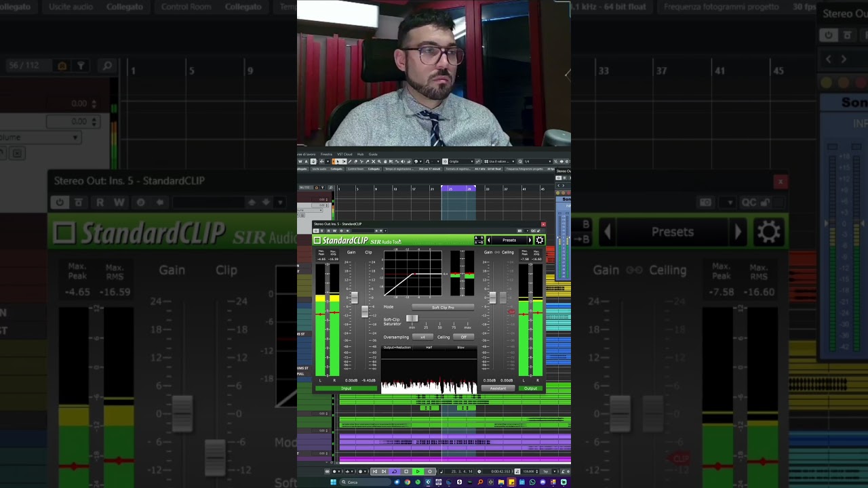868x488 pixels.
Task: Select the Object Selection arrow tool
Action: (338, 161)
